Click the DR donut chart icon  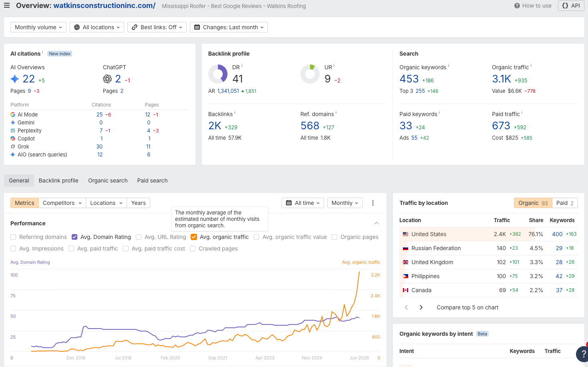click(218, 74)
